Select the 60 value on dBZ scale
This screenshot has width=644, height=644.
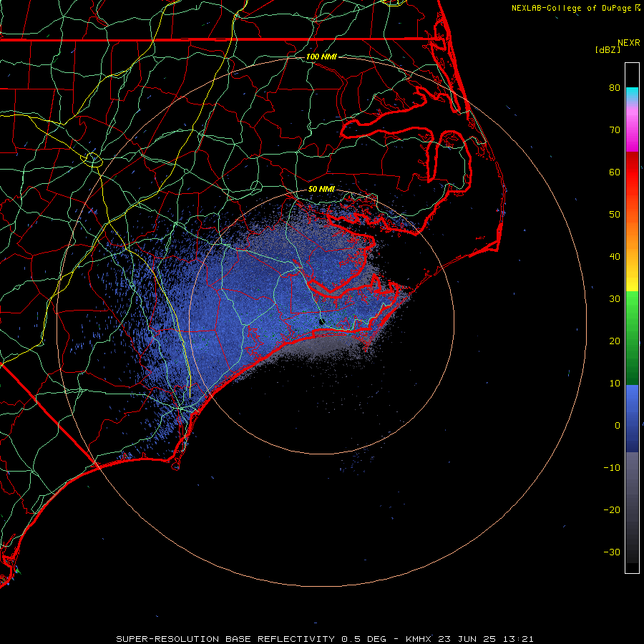[615, 172]
